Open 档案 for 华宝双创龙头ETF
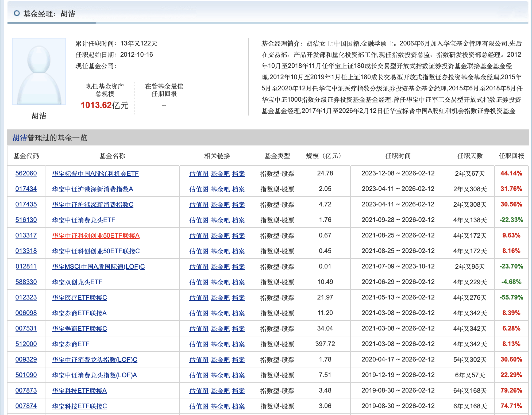The image size is (532, 415). [x=238, y=282]
